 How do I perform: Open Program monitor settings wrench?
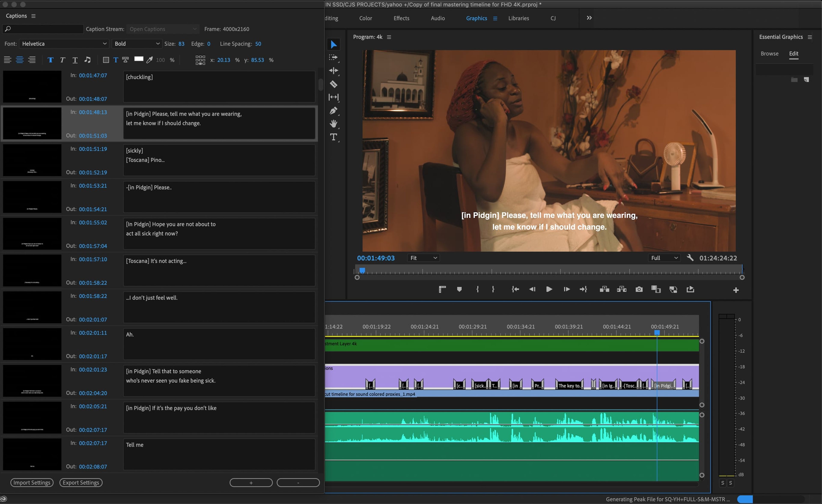[x=690, y=257]
